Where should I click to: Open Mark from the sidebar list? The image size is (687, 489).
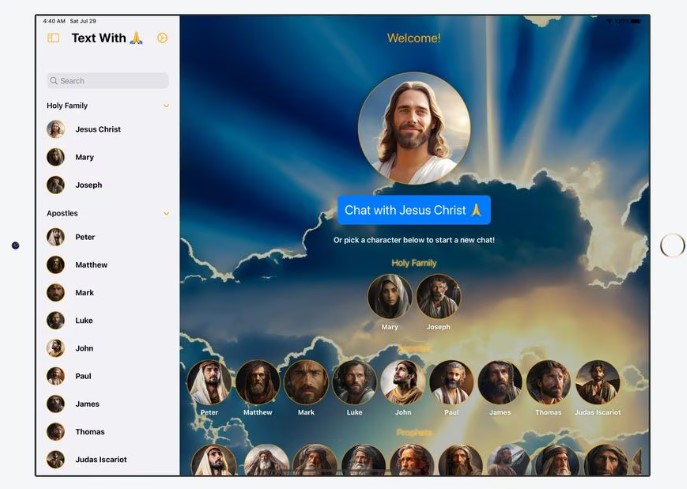coord(85,293)
